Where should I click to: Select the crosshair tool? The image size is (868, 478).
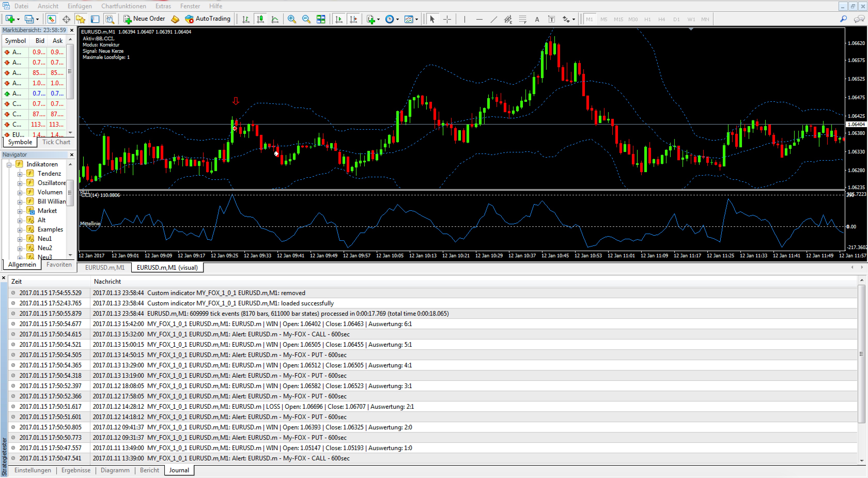[x=447, y=19]
